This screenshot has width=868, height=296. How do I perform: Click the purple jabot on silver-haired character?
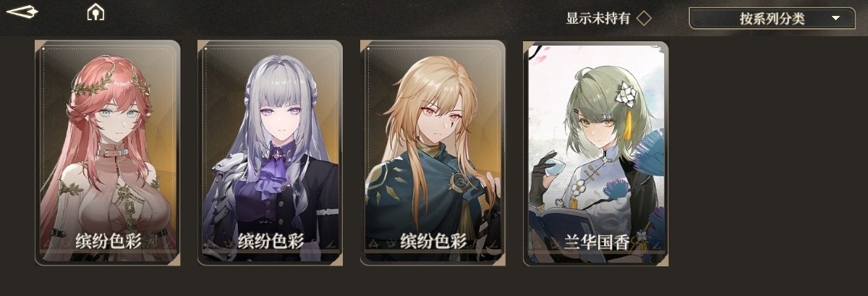[x=276, y=171]
